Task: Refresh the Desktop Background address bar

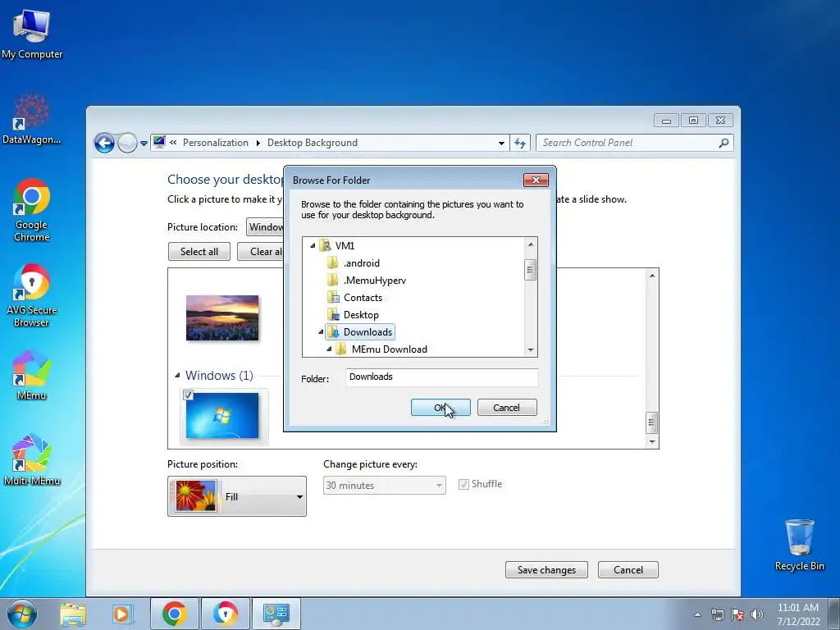Action: coord(519,143)
